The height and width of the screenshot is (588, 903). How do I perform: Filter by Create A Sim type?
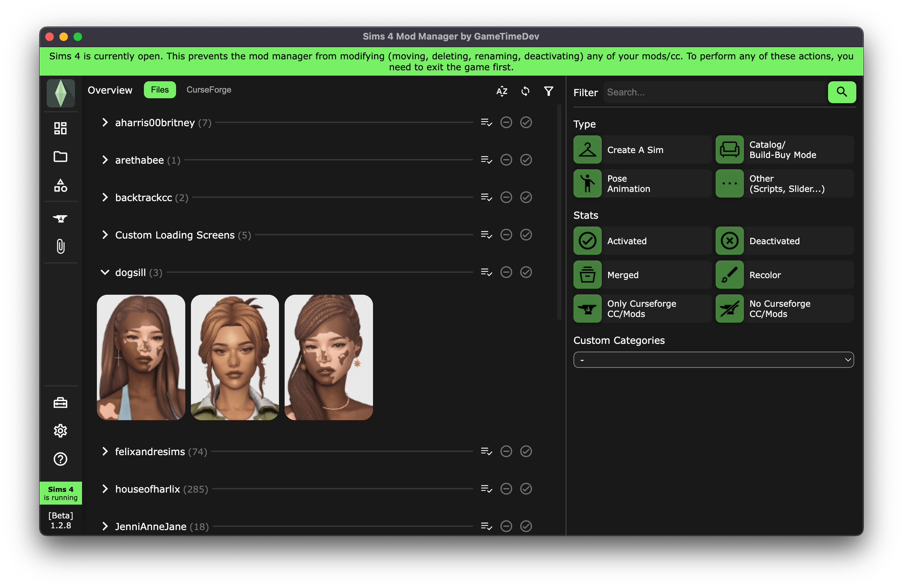(x=642, y=150)
